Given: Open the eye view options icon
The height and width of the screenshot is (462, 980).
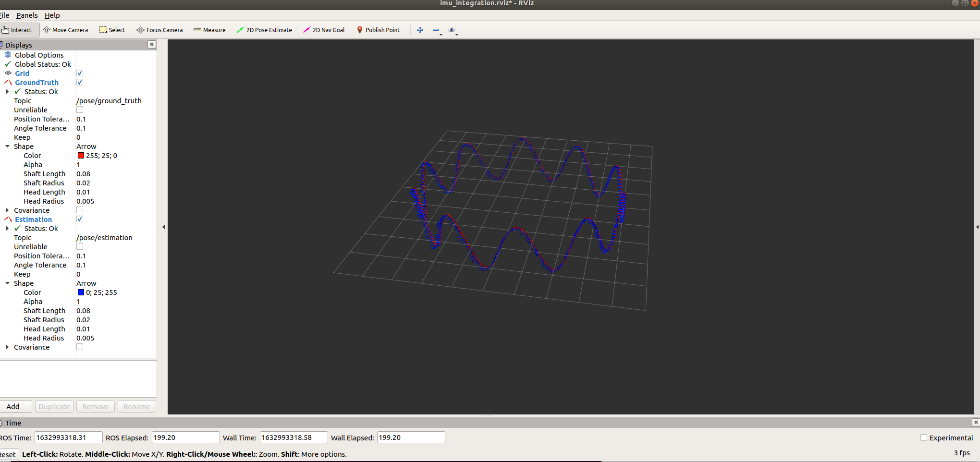Looking at the screenshot, I should [452, 30].
